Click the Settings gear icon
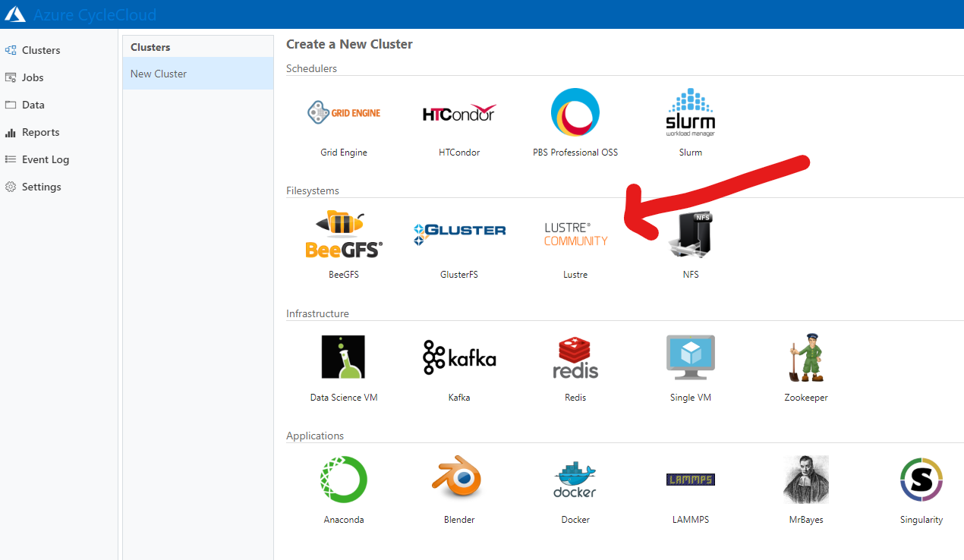Image resolution: width=964 pixels, height=560 pixels. 11,187
